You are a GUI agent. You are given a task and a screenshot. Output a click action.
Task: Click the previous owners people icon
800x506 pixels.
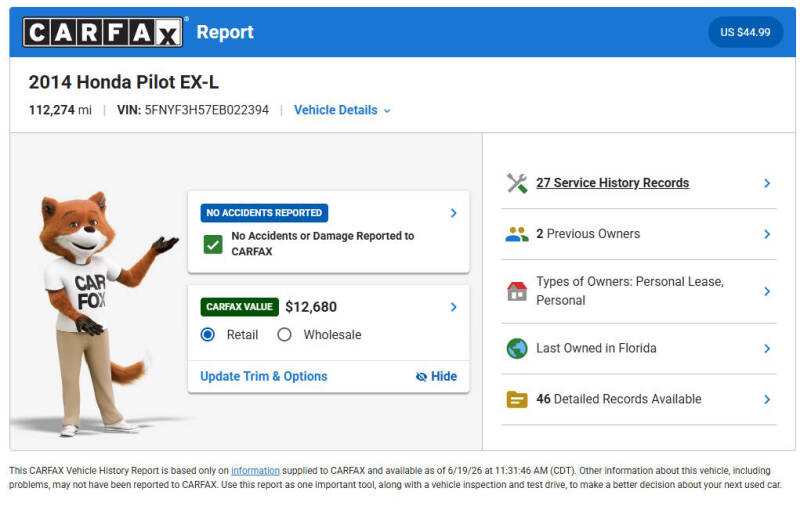[517, 234]
